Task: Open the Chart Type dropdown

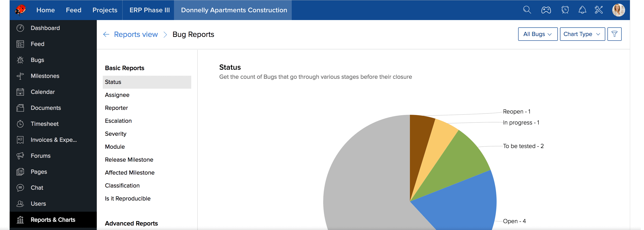Action: pyautogui.click(x=582, y=34)
